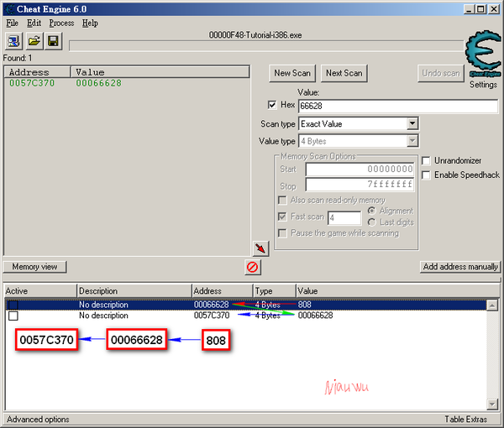This screenshot has width=504, height=428.
Task: Click the Fast scan alignment value field
Action: click(344, 218)
